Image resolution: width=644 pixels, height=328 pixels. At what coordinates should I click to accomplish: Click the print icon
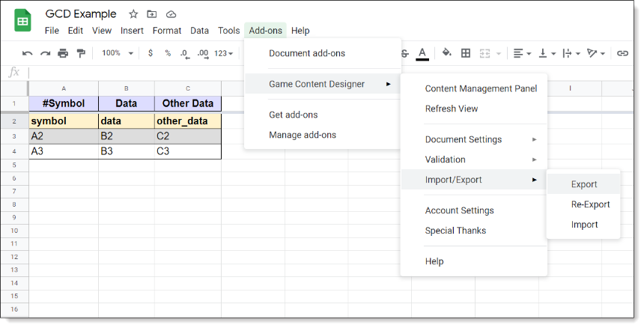click(x=63, y=53)
